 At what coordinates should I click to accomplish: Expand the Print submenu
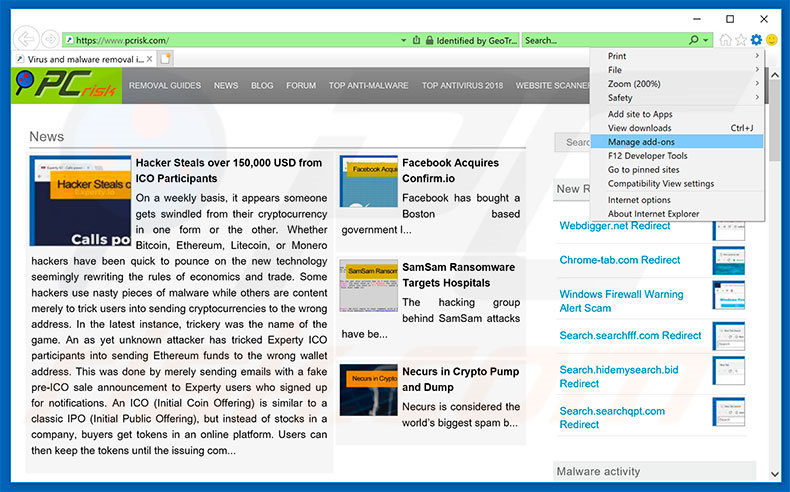677,56
